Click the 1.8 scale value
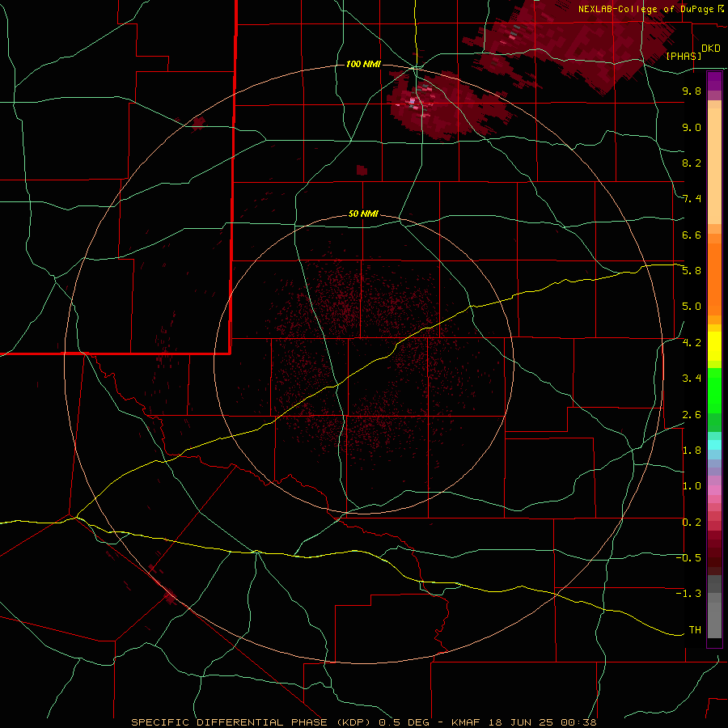Screen dimensions: 728x728 692,451
